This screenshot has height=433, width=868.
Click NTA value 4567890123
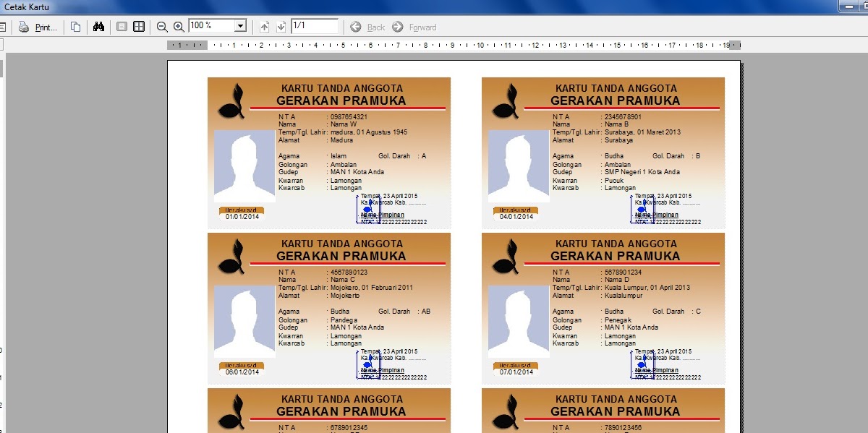[349, 272]
